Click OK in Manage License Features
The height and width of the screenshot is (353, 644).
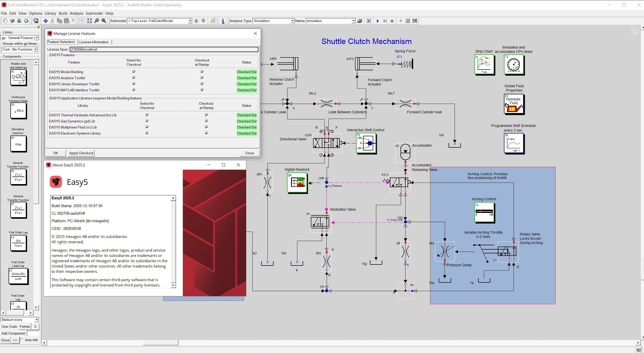(x=56, y=153)
